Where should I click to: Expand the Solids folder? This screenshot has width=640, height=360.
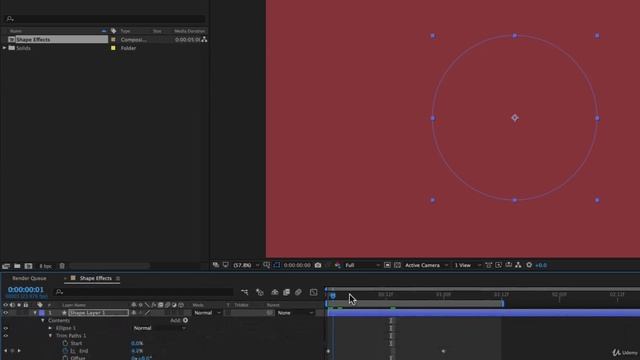(x=4, y=48)
